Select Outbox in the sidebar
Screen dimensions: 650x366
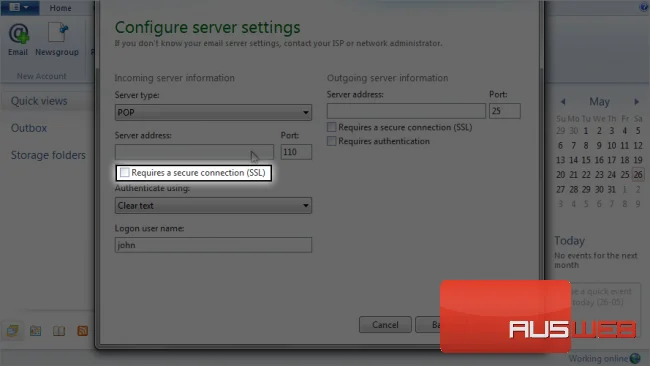pyautogui.click(x=29, y=128)
